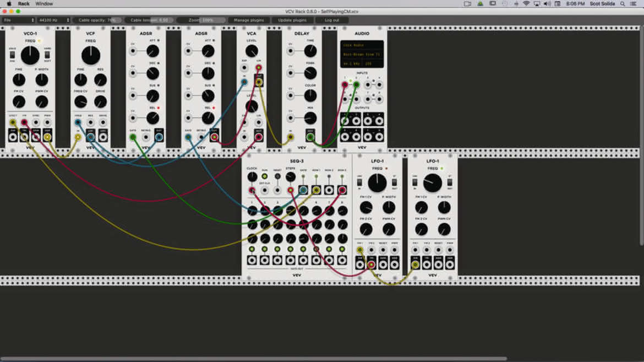Image resolution: width=644 pixels, height=362 pixels.
Task: Click AUDIO module input 4 jack
Action: pos(379,85)
